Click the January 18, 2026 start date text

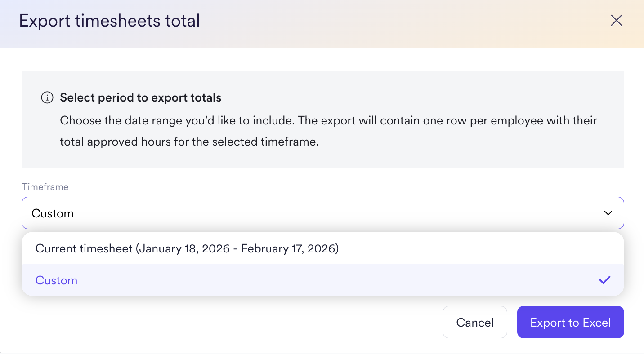pos(184,248)
